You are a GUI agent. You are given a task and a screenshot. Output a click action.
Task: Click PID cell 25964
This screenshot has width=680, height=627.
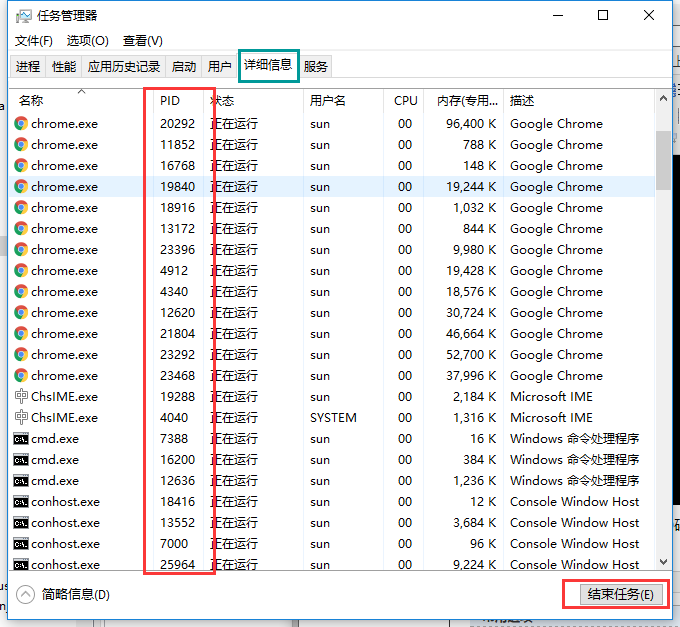[x=177, y=565]
